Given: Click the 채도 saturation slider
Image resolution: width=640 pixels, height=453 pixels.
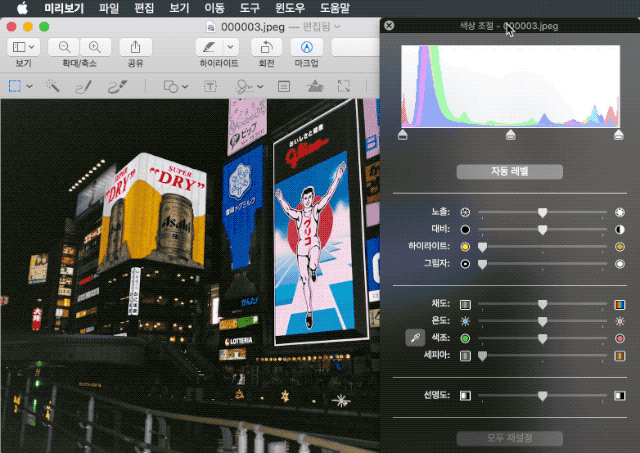Looking at the screenshot, I should [542, 304].
